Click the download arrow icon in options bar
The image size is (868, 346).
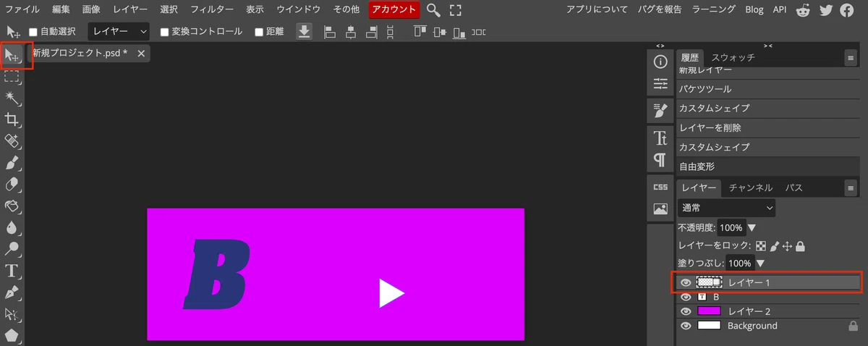[x=304, y=31]
